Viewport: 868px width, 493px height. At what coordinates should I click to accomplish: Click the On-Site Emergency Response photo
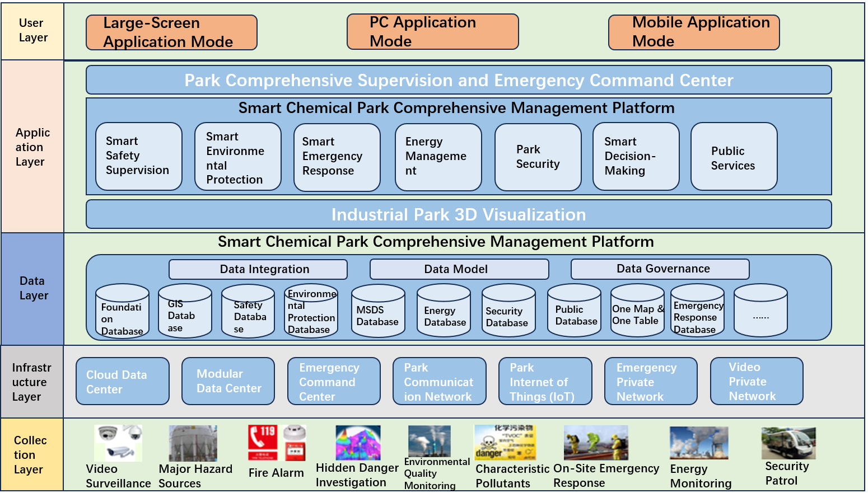pos(595,442)
